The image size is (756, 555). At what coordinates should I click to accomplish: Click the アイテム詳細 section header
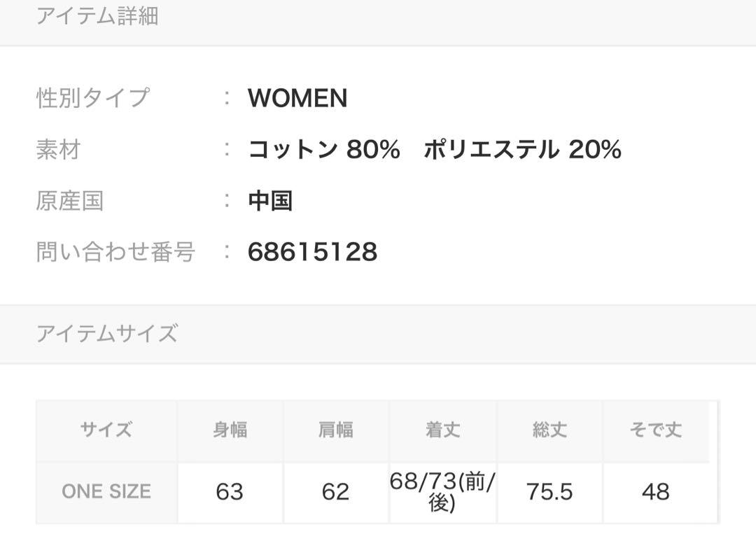97,15
